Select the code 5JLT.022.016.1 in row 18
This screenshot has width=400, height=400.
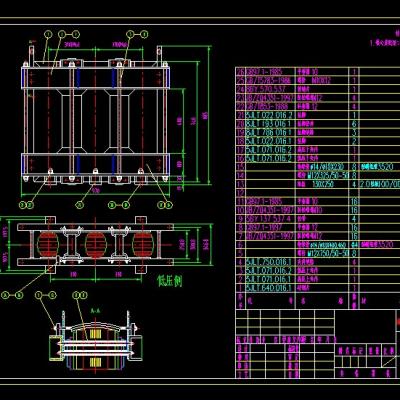coord(269,141)
